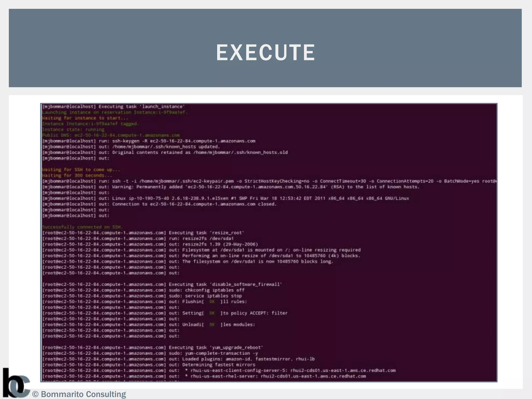This screenshot has height=399, width=532.
Task: Click the '© Bommarito Consulting' footer text
Action: pyautogui.click(x=79, y=394)
